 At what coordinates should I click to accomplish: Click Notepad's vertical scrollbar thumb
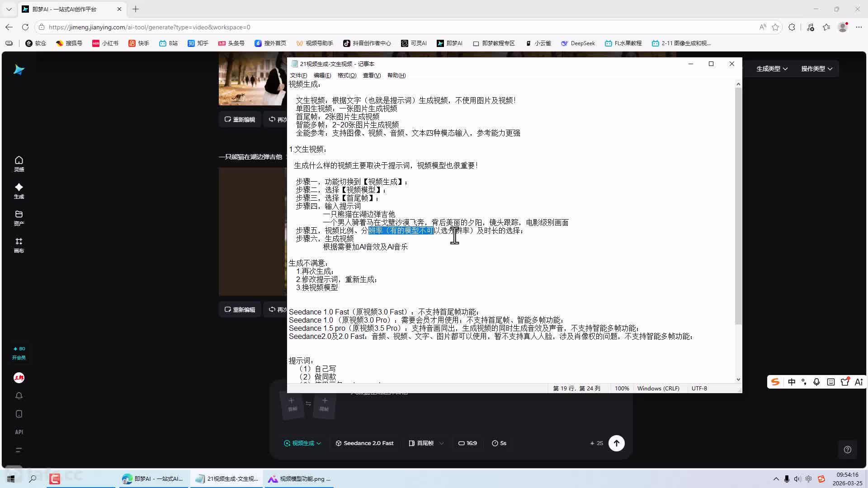[x=738, y=206]
